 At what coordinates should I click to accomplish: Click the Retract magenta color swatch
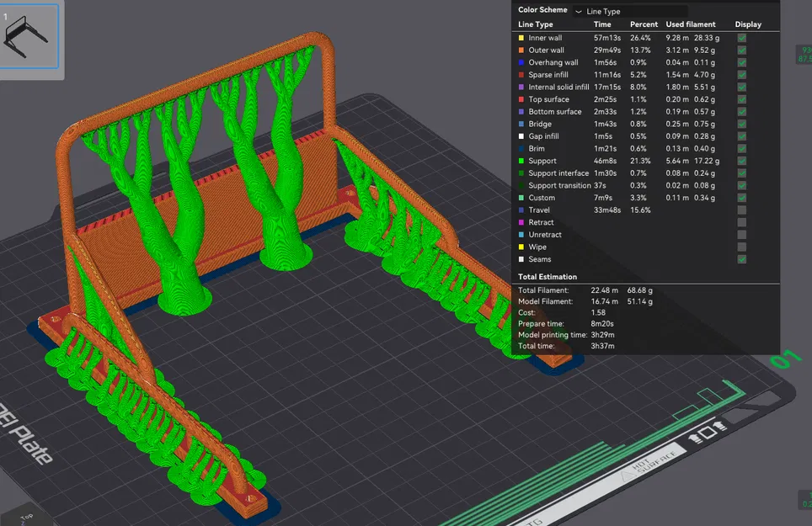(521, 222)
